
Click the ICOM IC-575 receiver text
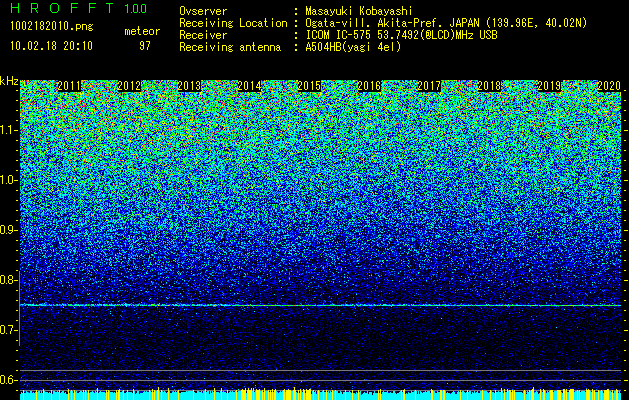(x=401, y=35)
